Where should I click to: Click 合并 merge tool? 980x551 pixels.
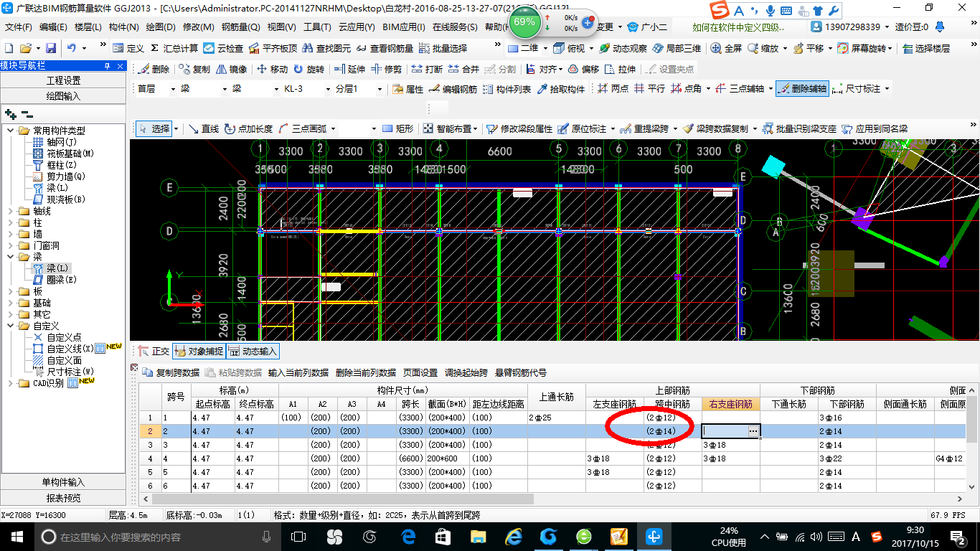point(463,69)
